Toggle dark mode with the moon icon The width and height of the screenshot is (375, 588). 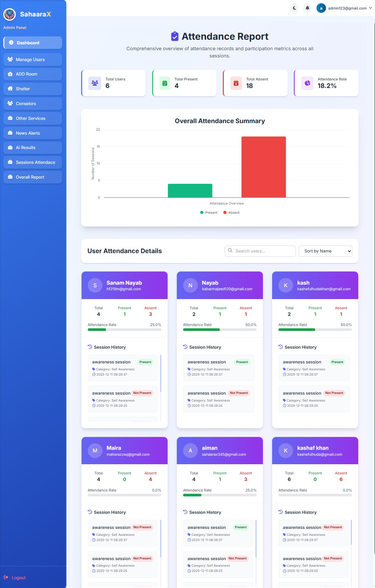pyautogui.click(x=294, y=8)
